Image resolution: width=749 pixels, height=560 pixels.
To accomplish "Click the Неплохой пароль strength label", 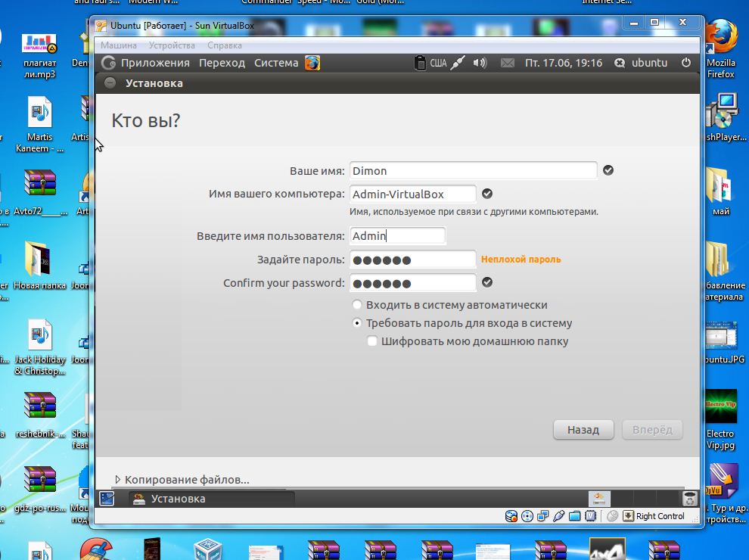I will point(521,260).
